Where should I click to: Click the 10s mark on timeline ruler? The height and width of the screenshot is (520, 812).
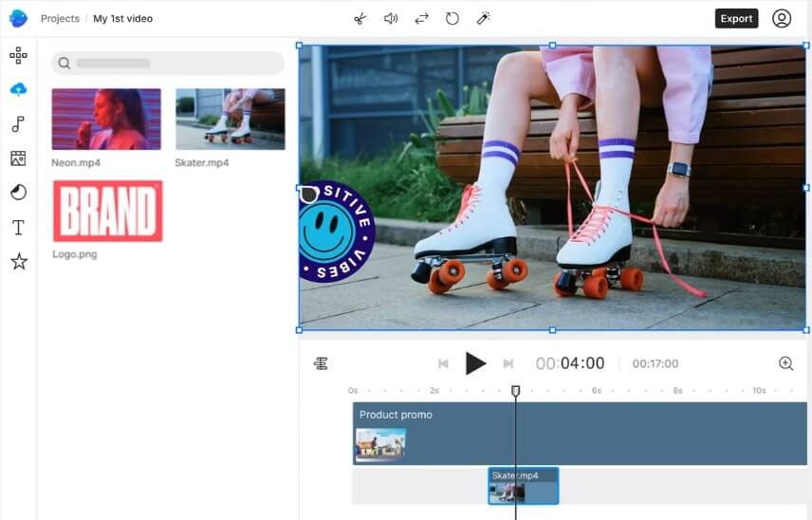point(759,391)
